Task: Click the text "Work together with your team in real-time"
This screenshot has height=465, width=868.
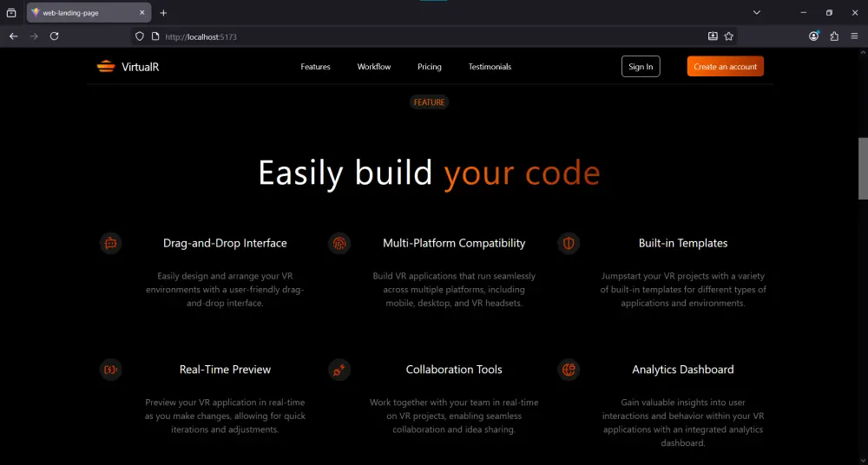Action: click(x=454, y=403)
